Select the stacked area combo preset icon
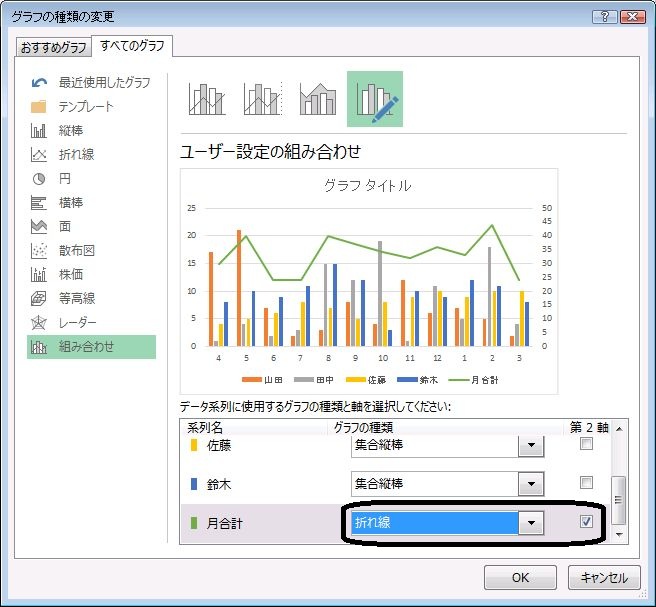This screenshot has height=607, width=656. 318,99
